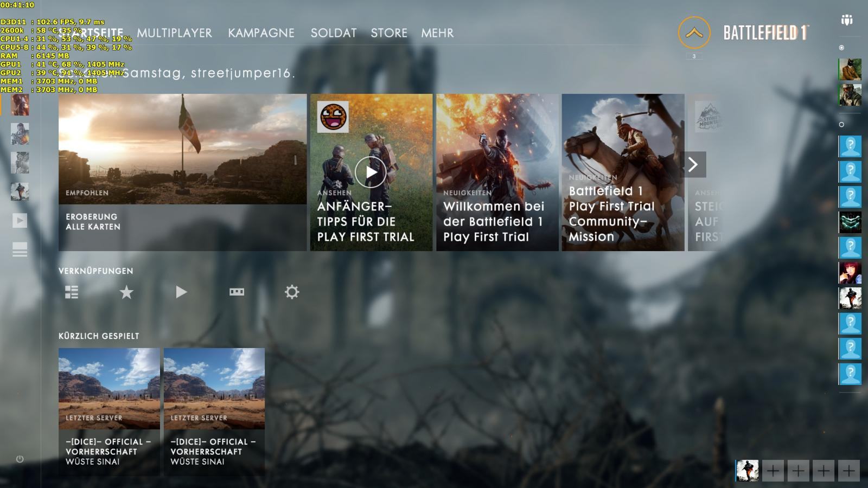Viewport: 868px width, 488px height.
Task: Join right DICE Official Wüste Sinai server card
Action: pyautogui.click(x=214, y=412)
